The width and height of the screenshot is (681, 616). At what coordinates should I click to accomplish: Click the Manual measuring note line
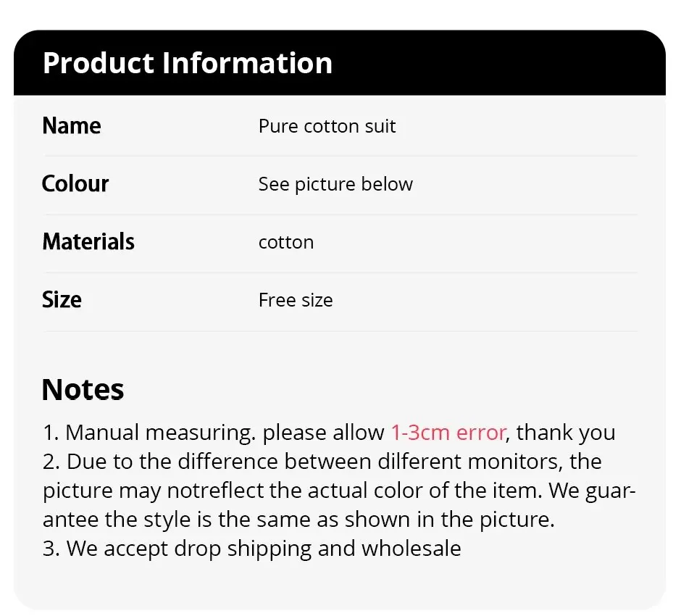click(x=214, y=433)
